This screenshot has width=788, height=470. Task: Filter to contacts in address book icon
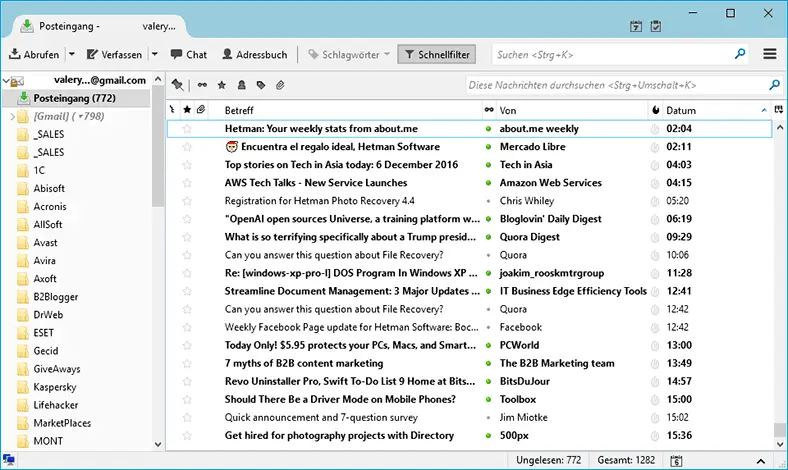pos(241,85)
